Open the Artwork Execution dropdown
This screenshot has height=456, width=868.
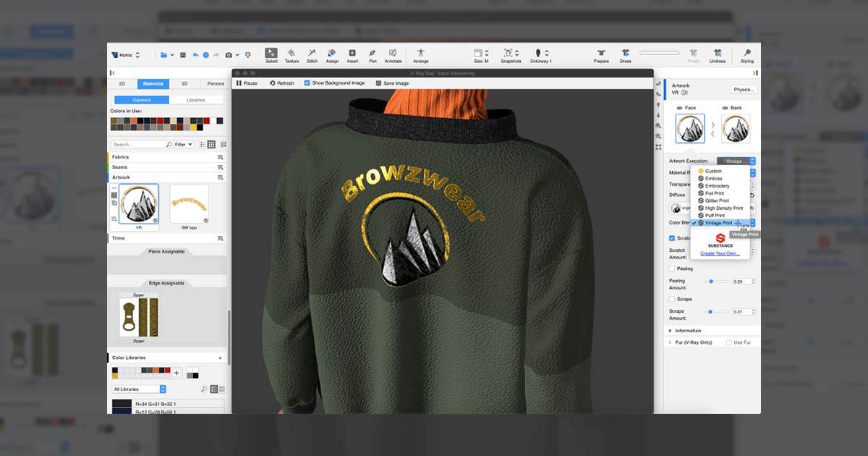(736, 161)
